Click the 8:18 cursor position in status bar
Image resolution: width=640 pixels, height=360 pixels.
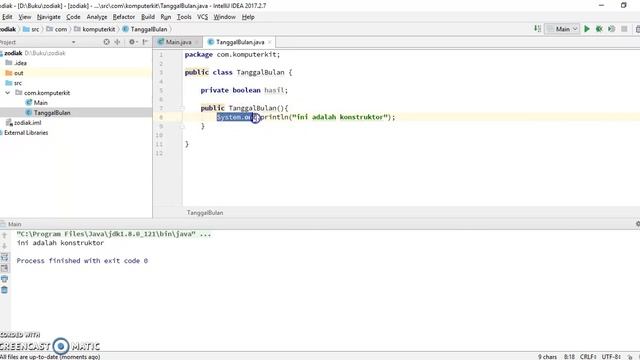pyautogui.click(x=569, y=356)
